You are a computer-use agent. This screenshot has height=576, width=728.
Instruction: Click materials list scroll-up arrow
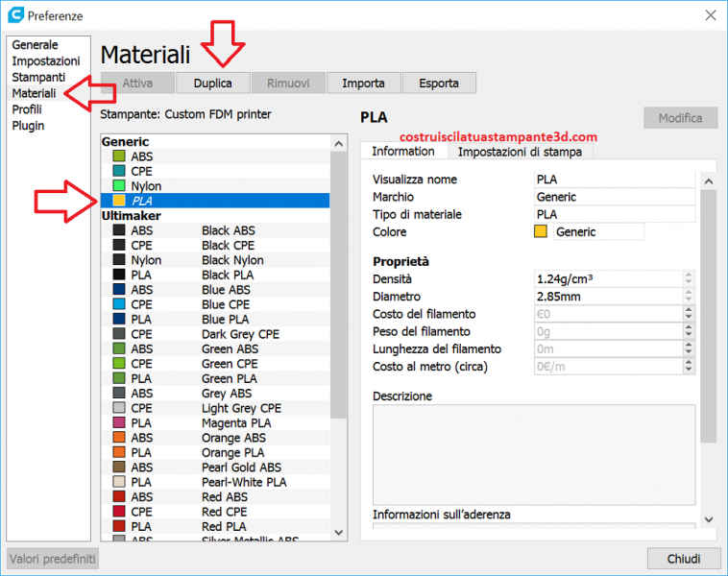point(339,144)
